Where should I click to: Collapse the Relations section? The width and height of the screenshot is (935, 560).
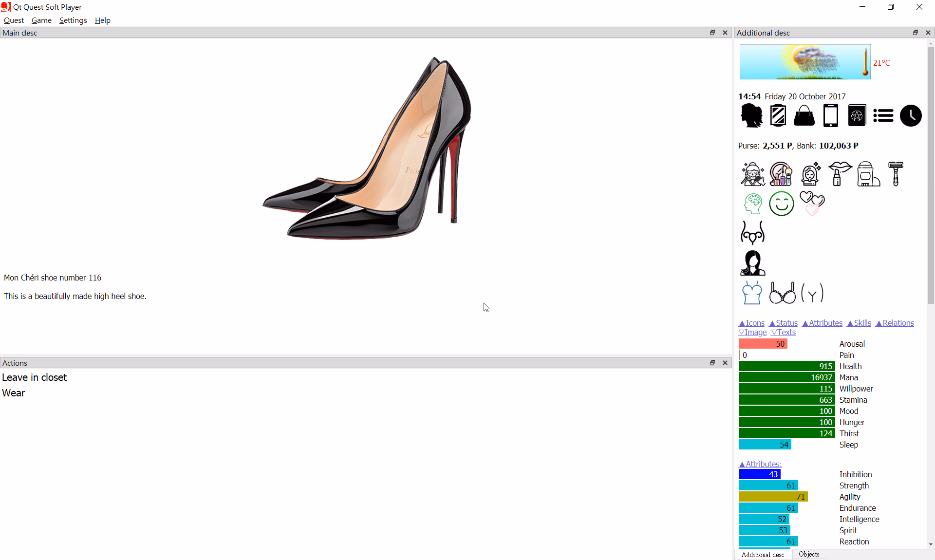895,323
